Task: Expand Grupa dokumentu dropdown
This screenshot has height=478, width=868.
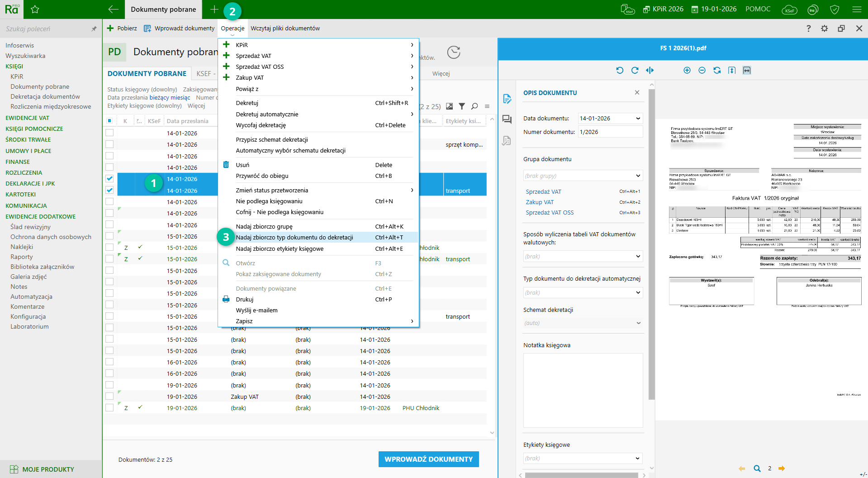Action: click(638, 176)
